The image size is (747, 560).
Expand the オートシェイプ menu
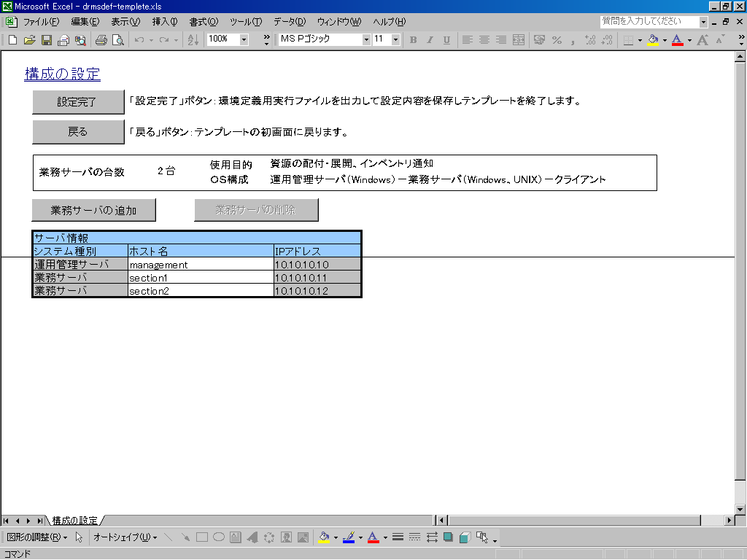(x=125, y=537)
